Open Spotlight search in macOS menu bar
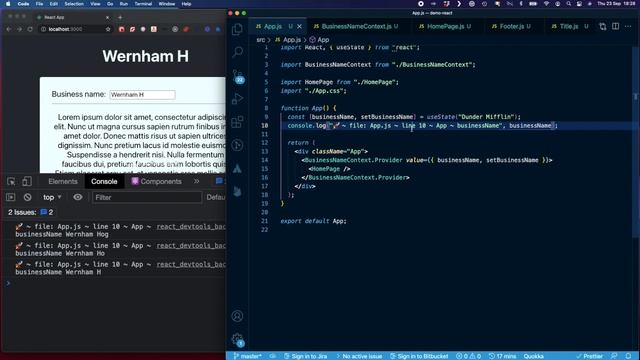 [569, 4]
